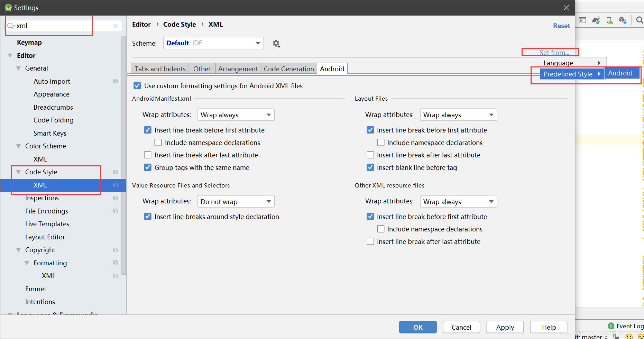
Task: Toggle Layout Files line break before first attribute
Action: (x=370, y=130)
